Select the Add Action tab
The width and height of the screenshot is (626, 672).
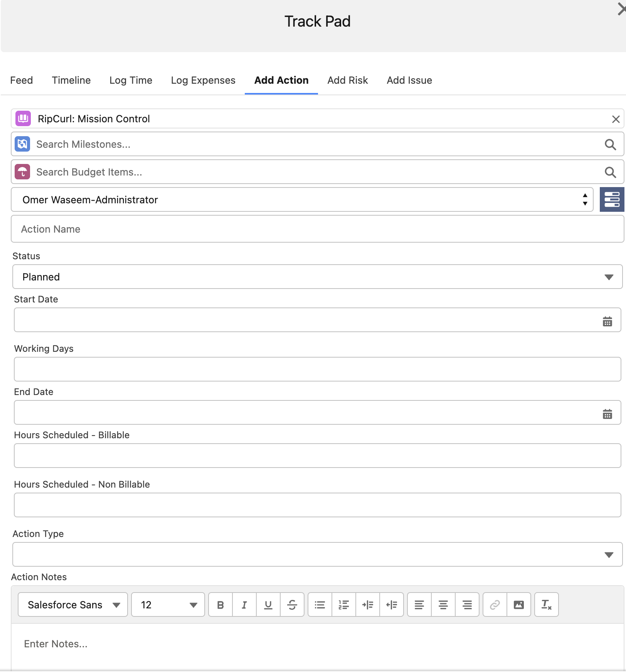[x=281, y=80]
